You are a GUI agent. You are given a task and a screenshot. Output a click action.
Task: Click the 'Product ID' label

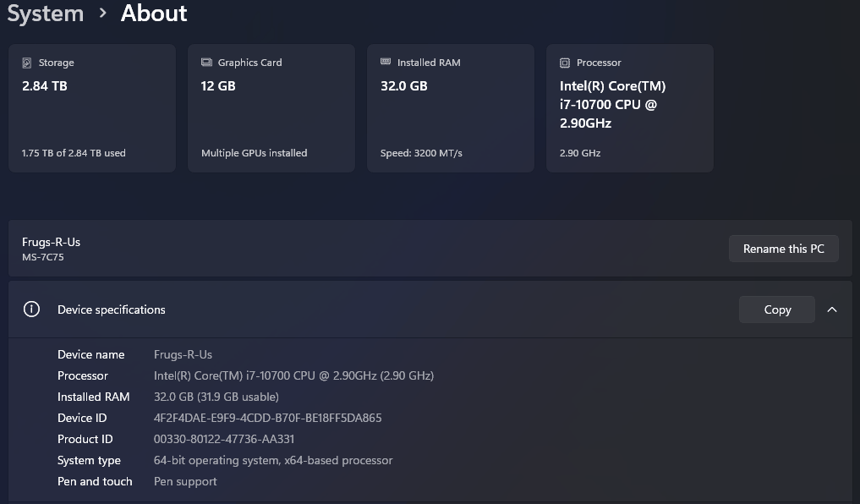pos(85,439)
